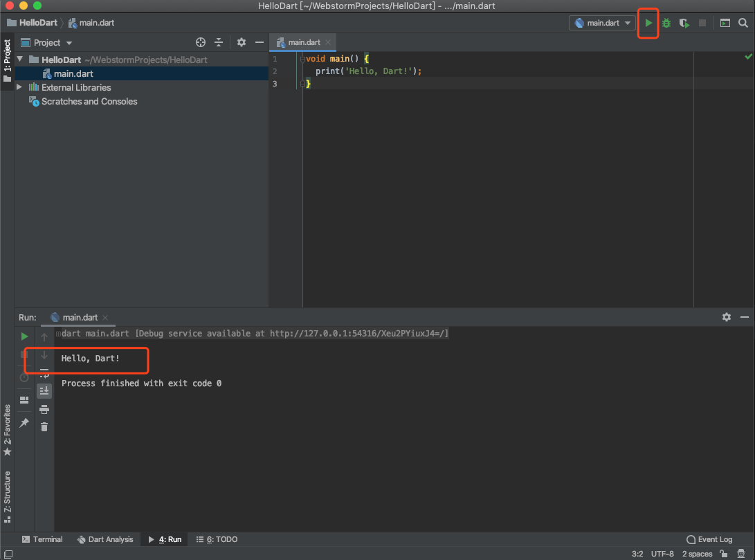Viewport: 755px width, 560px height.
Task: Start debugging with the bug icon
Action: coord(666,23)
